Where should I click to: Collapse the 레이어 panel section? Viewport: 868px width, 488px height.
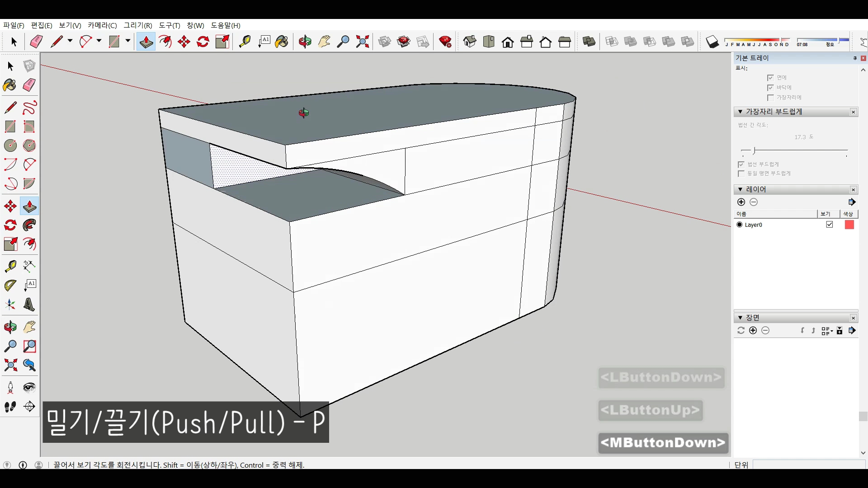pos(740,189)
